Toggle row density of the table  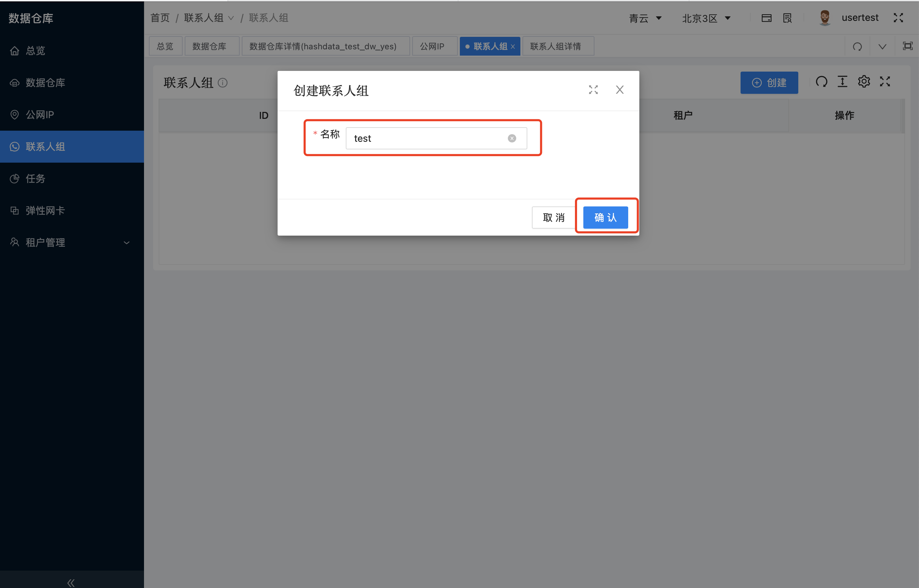[842, 81]
